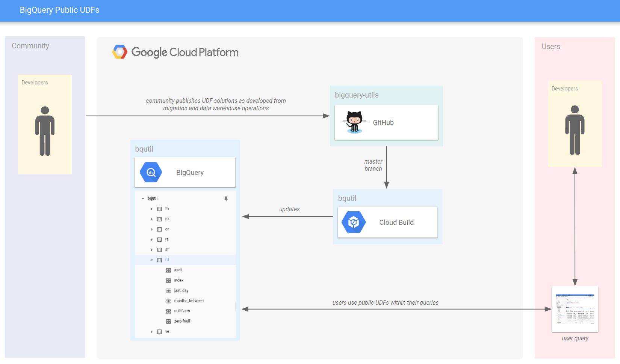Collapse the td dataset arrow
This screenshot has height=364, width=620.
pos(152,260)
